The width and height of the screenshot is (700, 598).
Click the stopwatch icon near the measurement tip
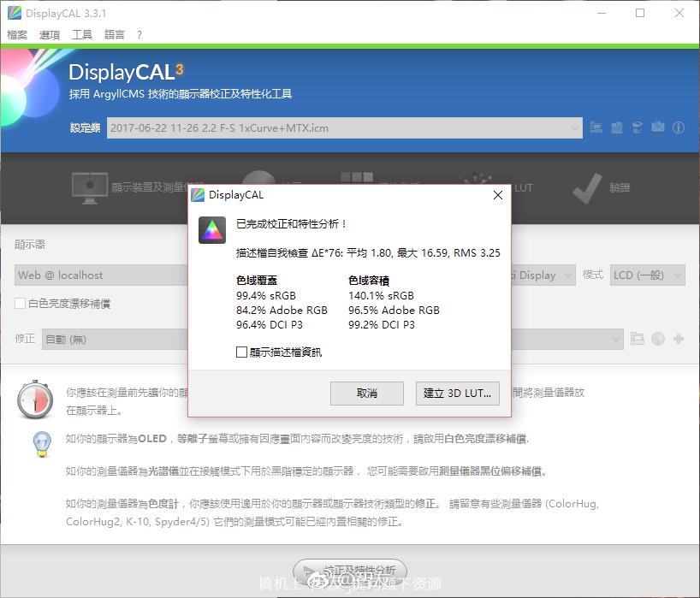[35, 399]
